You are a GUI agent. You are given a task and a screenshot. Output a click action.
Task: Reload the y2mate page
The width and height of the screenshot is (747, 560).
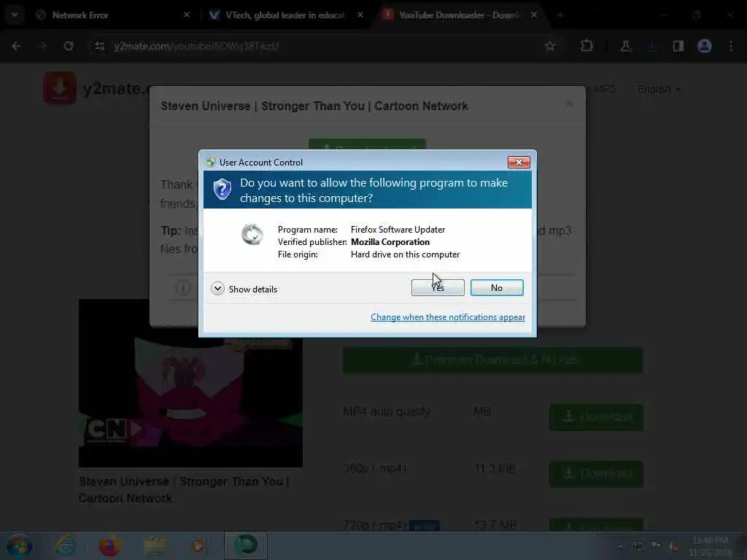tap(69, 46)
